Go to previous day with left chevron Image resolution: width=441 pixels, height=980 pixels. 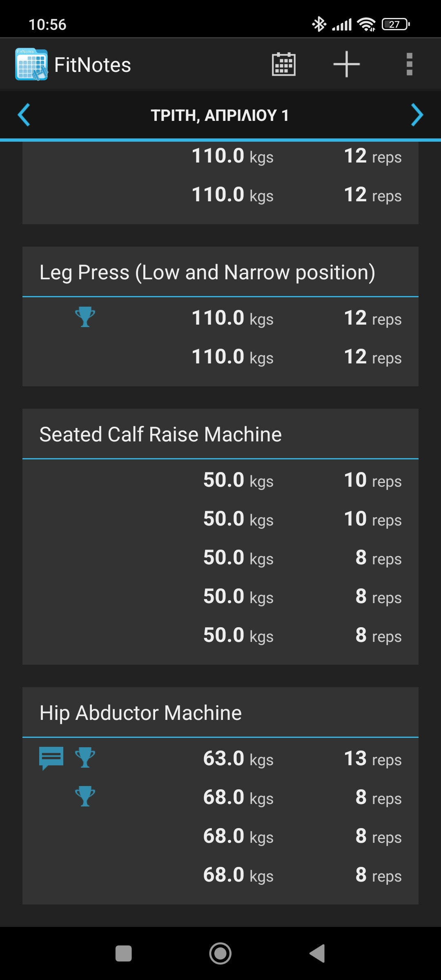(24, 115)
